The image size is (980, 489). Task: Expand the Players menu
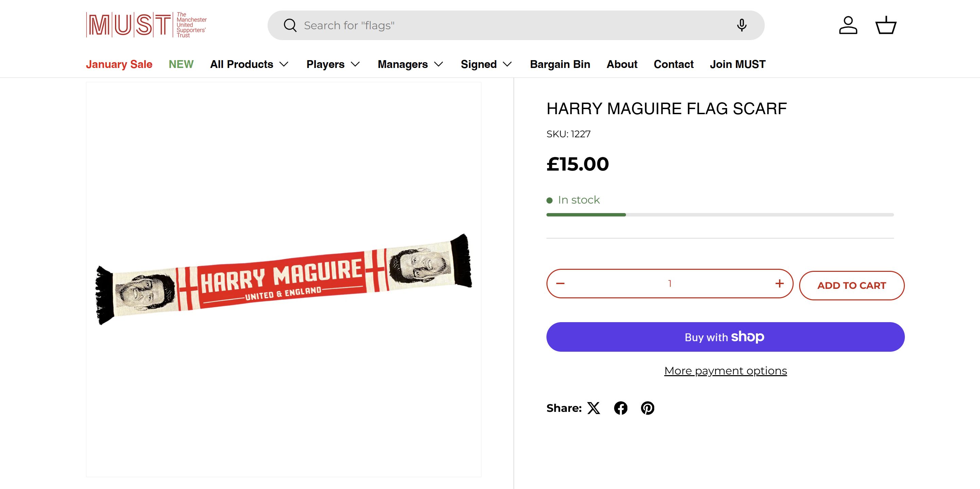333,64
